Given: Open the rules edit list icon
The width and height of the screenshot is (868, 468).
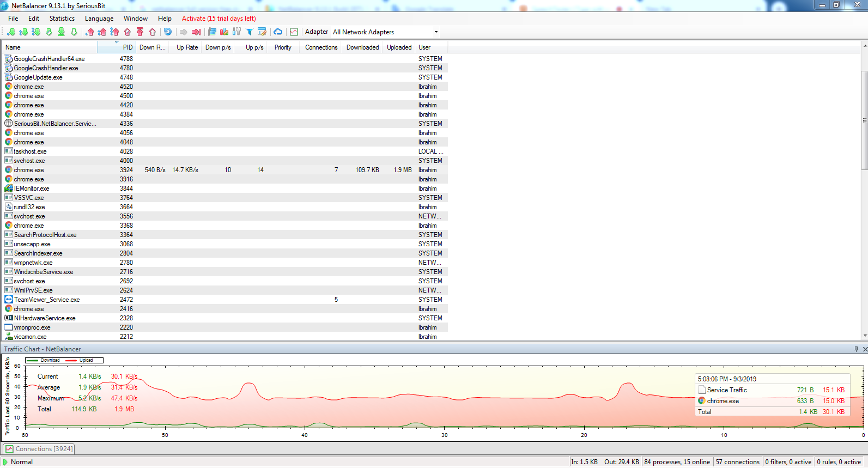Looking at the screenshot, I should [x=262, y=32].
